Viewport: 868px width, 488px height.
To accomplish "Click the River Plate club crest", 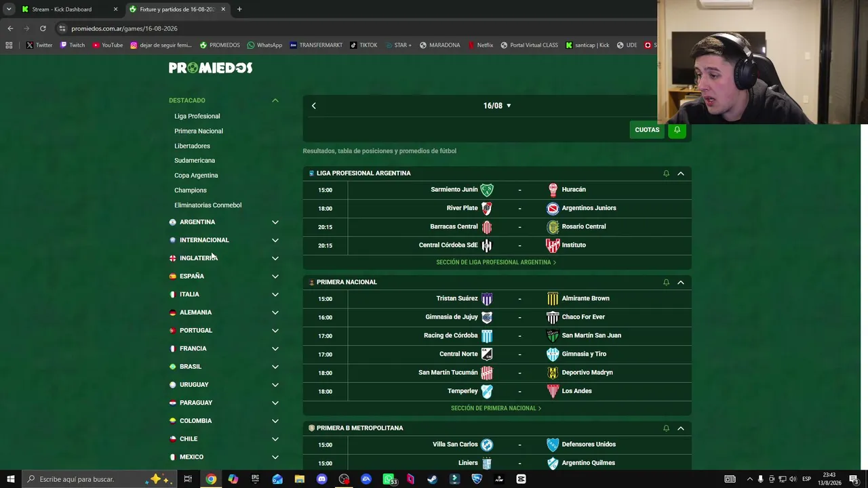I will point(487,208).
